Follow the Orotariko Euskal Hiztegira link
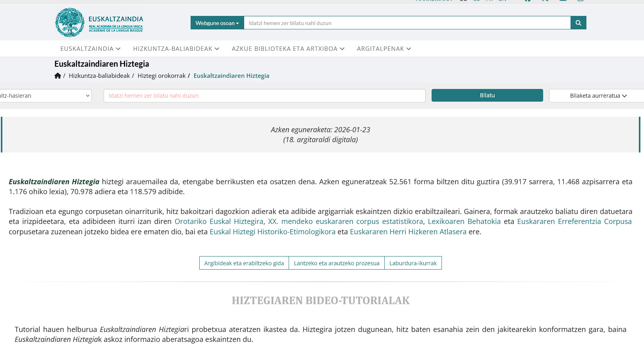The width and height of the screenshot is (644, 355). pyautogui.click(x=219, y=222)
